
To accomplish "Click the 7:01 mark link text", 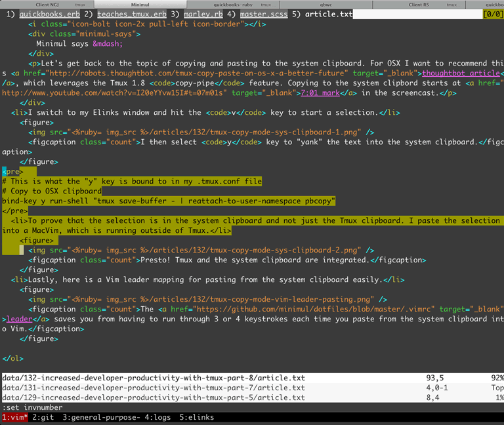I will pos(320,93).
